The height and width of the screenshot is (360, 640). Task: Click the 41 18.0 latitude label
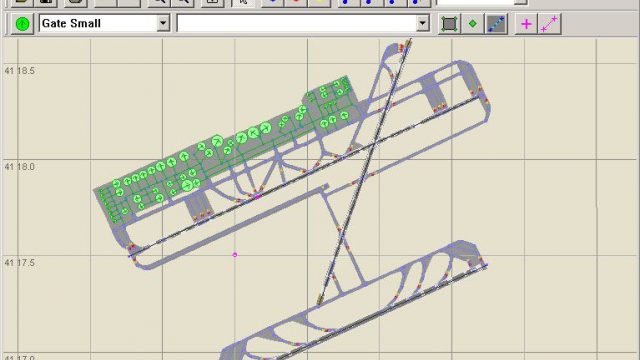20,167
